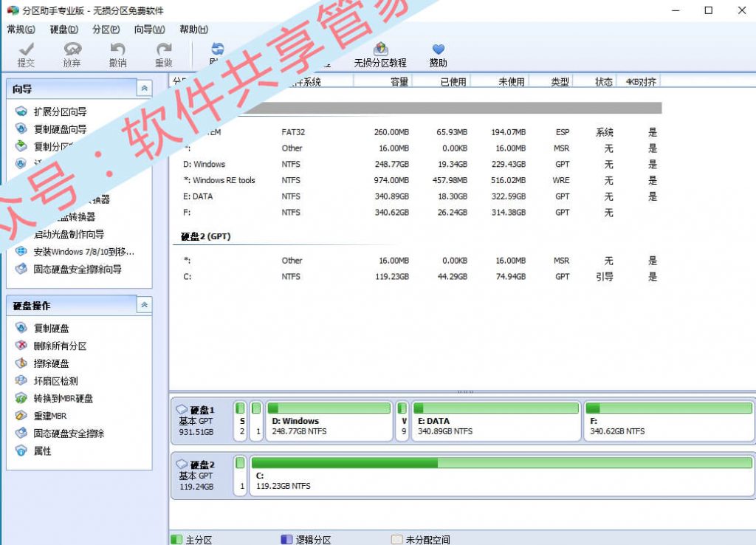Sort by the 容量 column header
This screenshot has width=756, height=545.
click(383, 81)
